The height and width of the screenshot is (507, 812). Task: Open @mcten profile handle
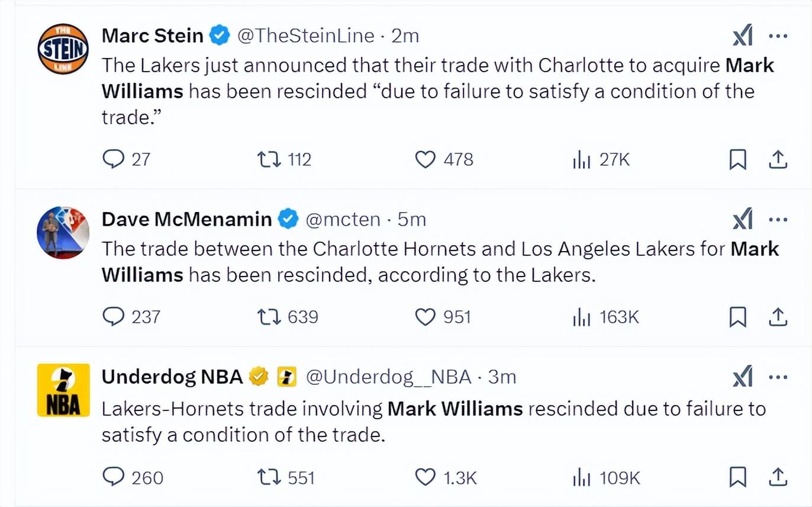pyautogui.click(x=343, y=220)
